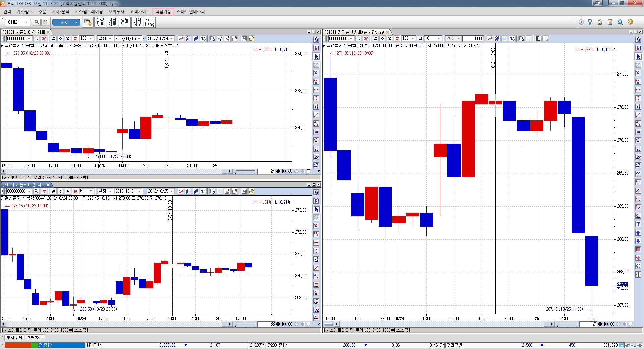Expand the blue 시세 dropdown
644x349 pixels.
(x=76, y=22)
